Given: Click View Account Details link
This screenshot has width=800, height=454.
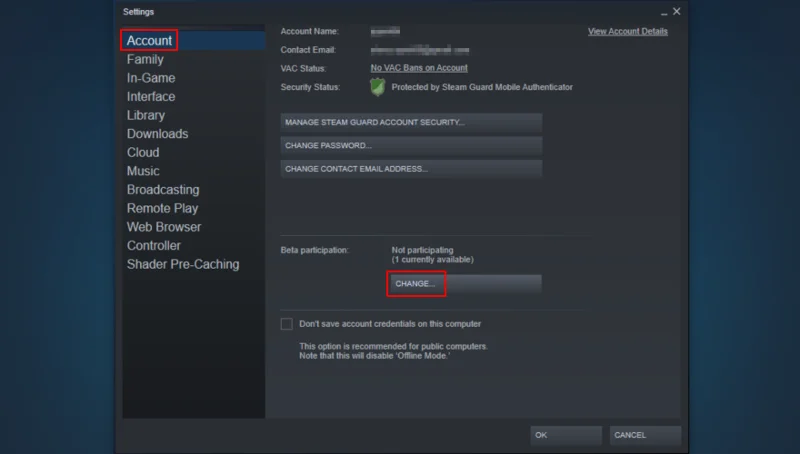Looking at the screenshot, I should click(628, 31).
